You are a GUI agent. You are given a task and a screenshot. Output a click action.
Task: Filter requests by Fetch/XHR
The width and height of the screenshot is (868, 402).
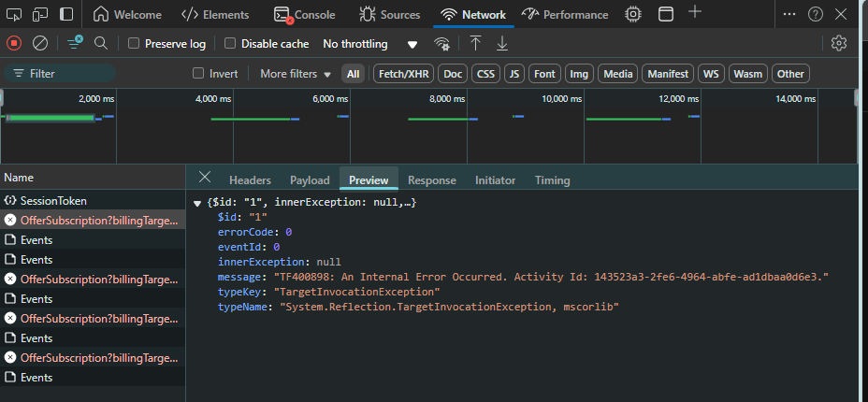coord(404,74)
